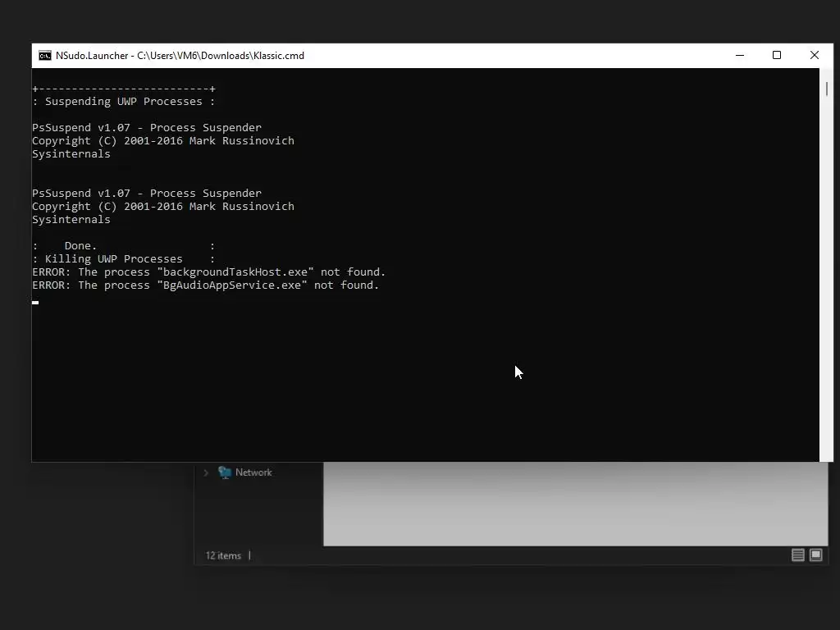
Task: Maximize the NSudo.Launcher console window
Action: pos(777,55)
